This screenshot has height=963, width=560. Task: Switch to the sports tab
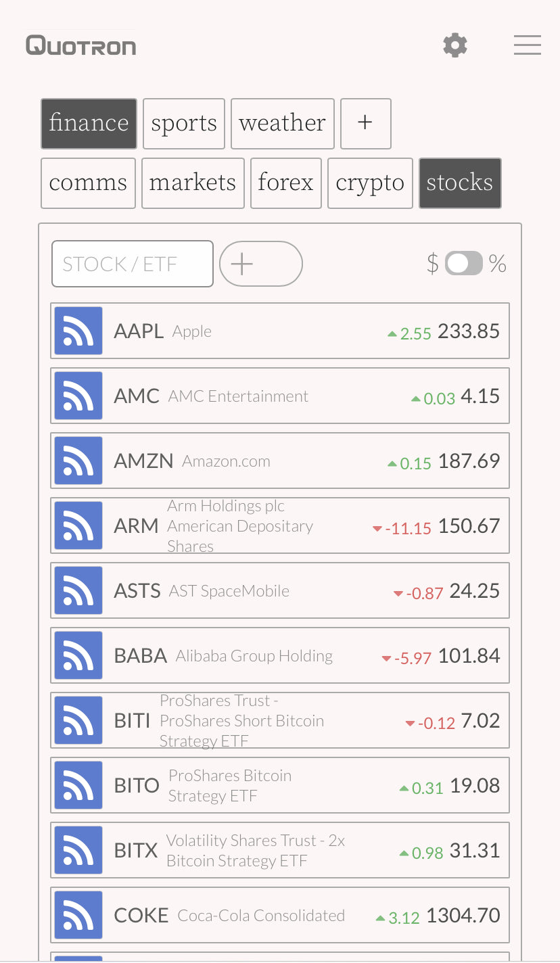(x=184, y=124)
